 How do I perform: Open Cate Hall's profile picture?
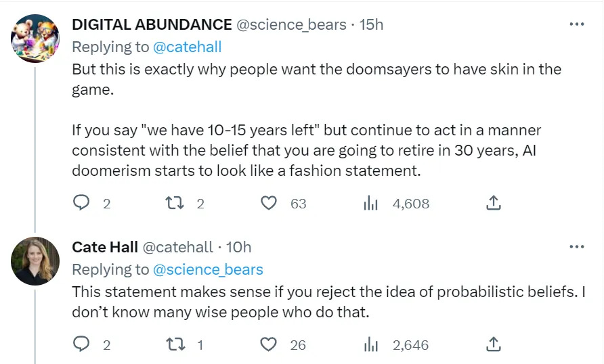tap(35, 260)
